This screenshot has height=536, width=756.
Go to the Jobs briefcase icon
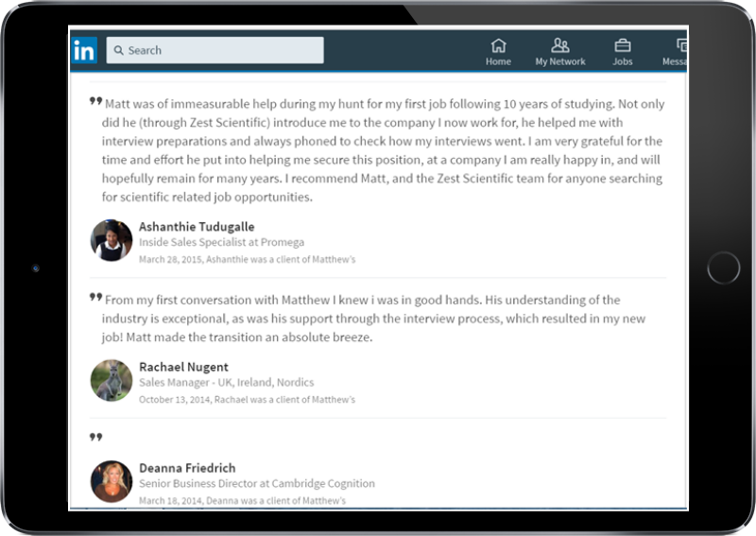(x=623, y=45)
